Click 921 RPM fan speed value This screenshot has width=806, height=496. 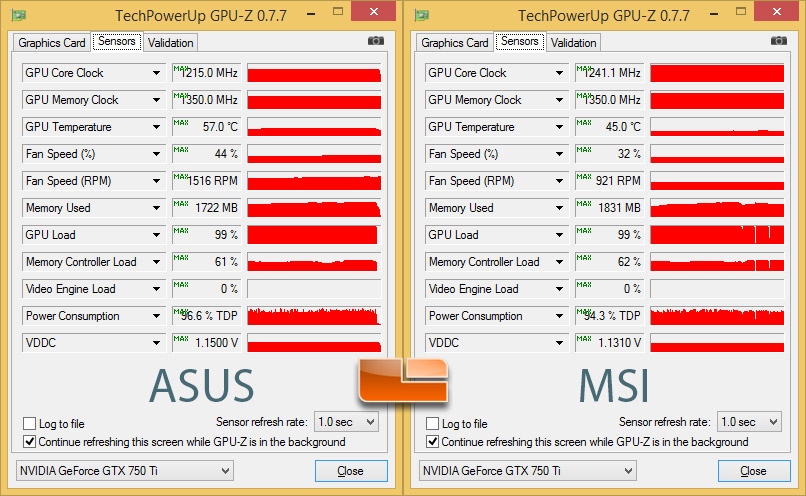(x=610, y=181)
